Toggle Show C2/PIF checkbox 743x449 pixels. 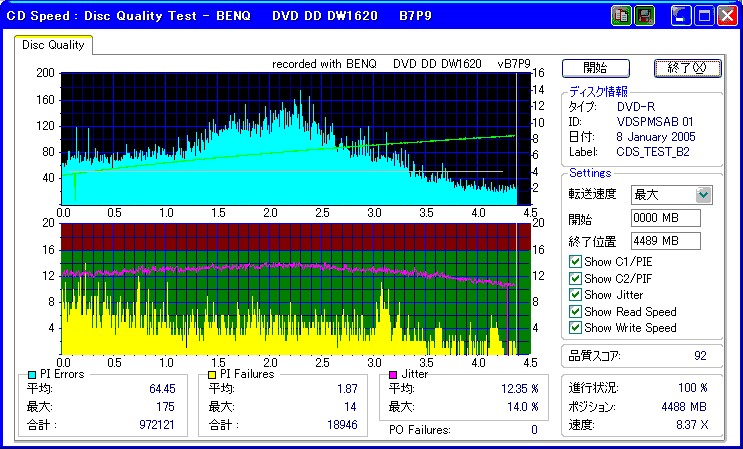coord(575,278)
